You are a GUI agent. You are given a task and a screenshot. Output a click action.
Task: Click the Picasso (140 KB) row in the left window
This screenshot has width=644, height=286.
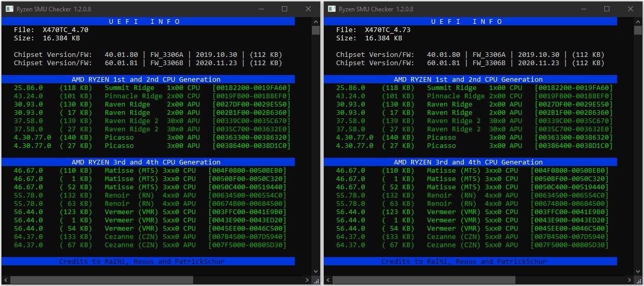152,138
